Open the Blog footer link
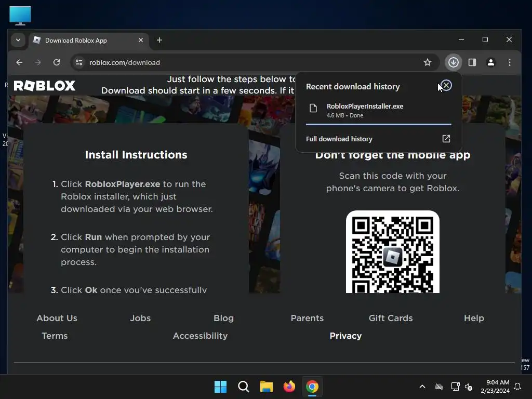The width and height of the screenshot is (532, 399). point(223,318)
